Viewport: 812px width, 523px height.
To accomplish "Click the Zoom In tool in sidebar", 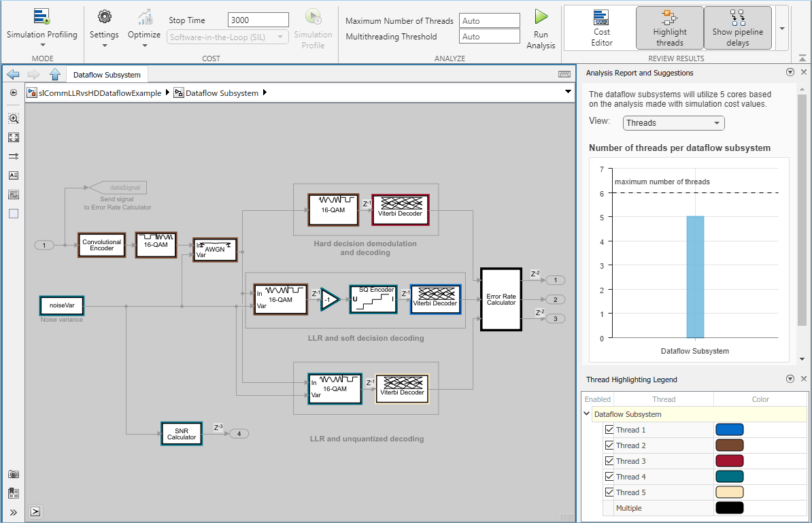I will pyautogui.click(x=14, y=118).
